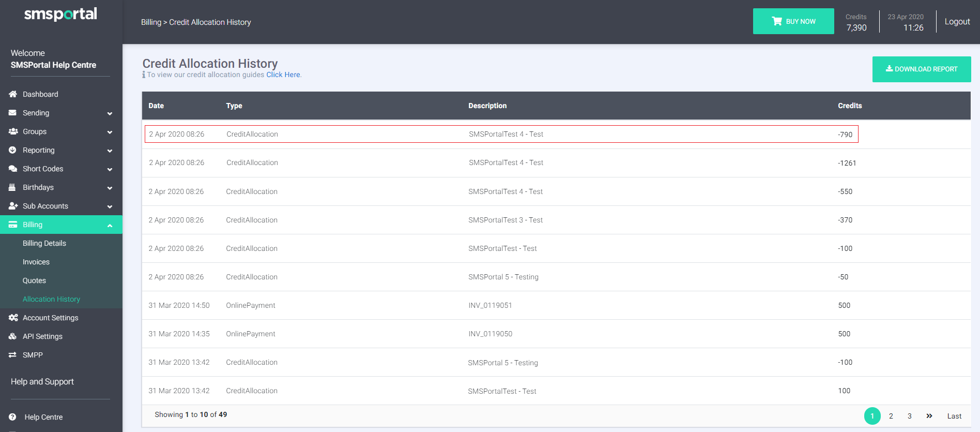Screen dimensions: 980x432
Task: Click the -790 credits cell
Action: pyautogui.click(x=845, y=135)
